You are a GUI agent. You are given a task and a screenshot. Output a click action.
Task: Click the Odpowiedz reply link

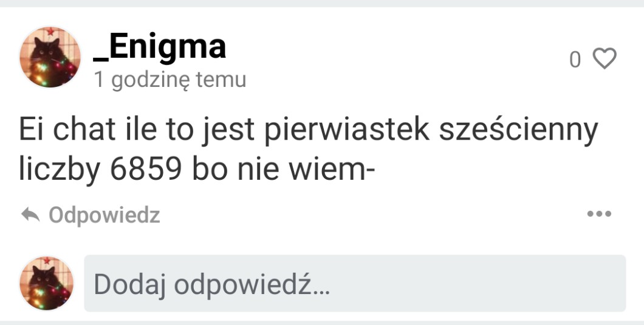pos(104,215)
